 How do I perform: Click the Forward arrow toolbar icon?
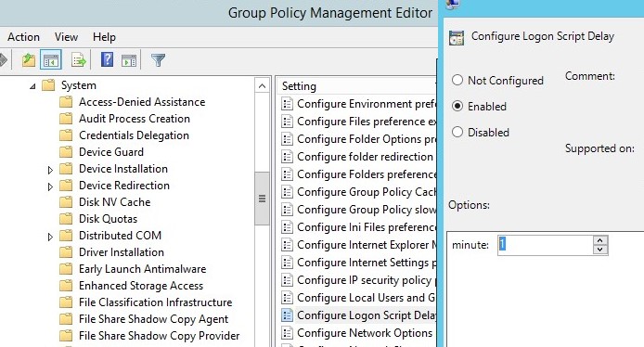coord(4,60)
